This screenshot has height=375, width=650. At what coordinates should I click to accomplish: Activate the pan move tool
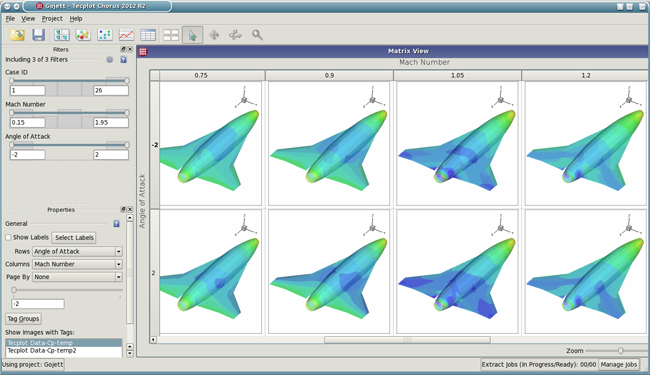click(214, 35)
